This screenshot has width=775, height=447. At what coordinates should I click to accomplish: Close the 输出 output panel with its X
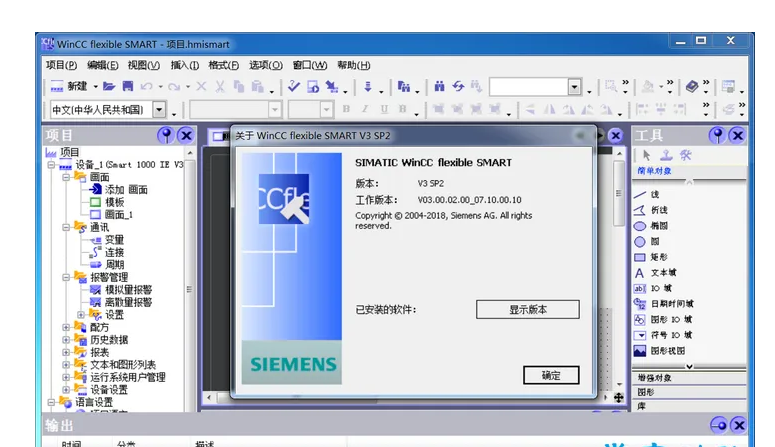point(738,425)
